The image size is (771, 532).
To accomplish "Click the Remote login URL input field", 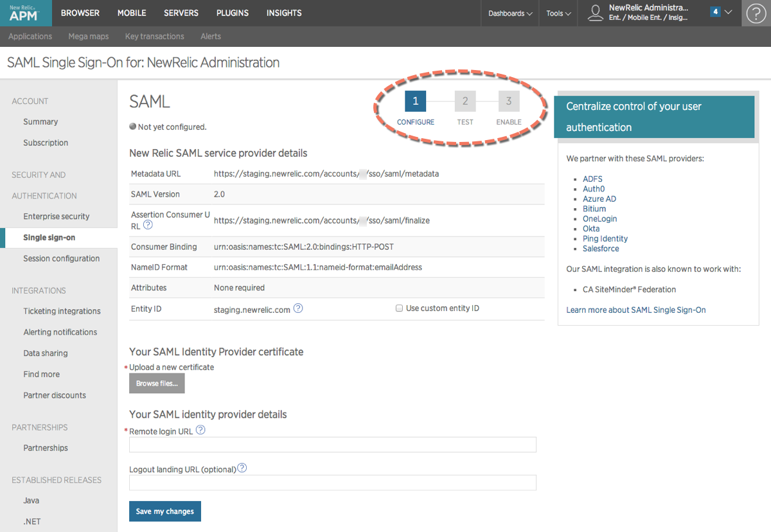I will pos(333,445).
